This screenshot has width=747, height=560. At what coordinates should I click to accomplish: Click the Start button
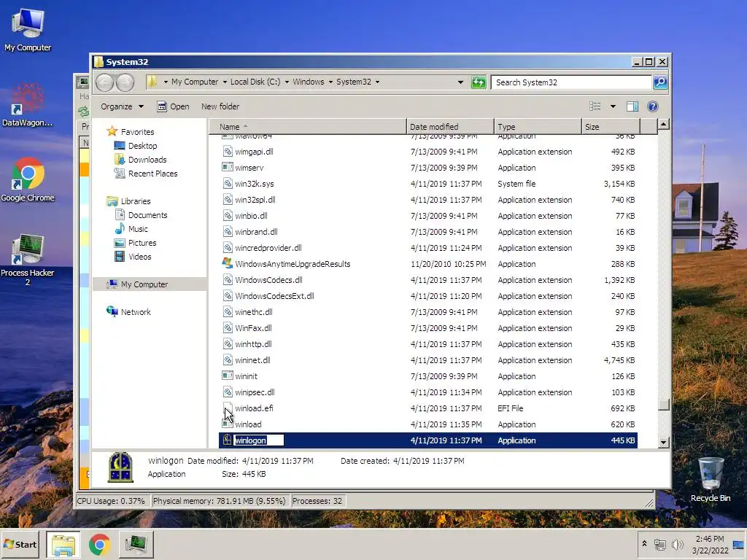point(20,544)
